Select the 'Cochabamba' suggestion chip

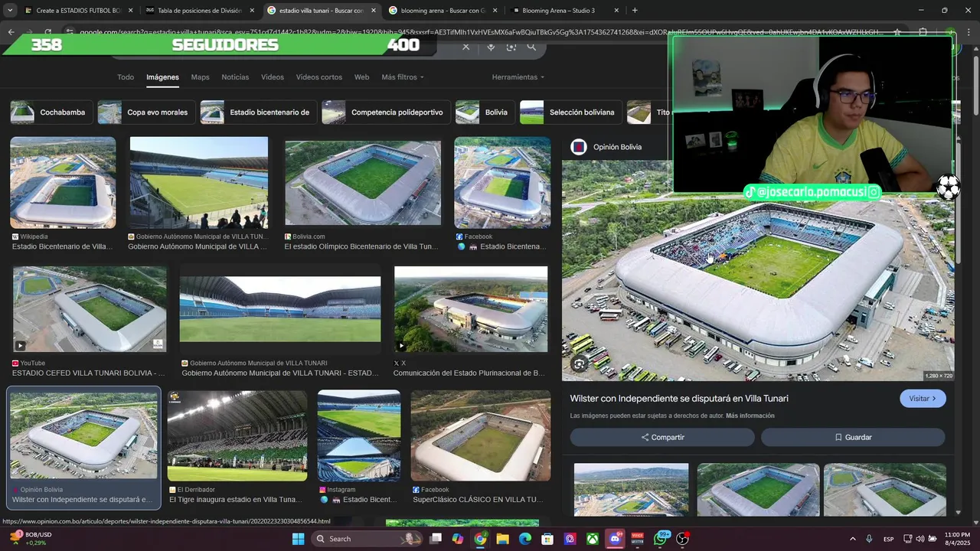click(51, 112)
